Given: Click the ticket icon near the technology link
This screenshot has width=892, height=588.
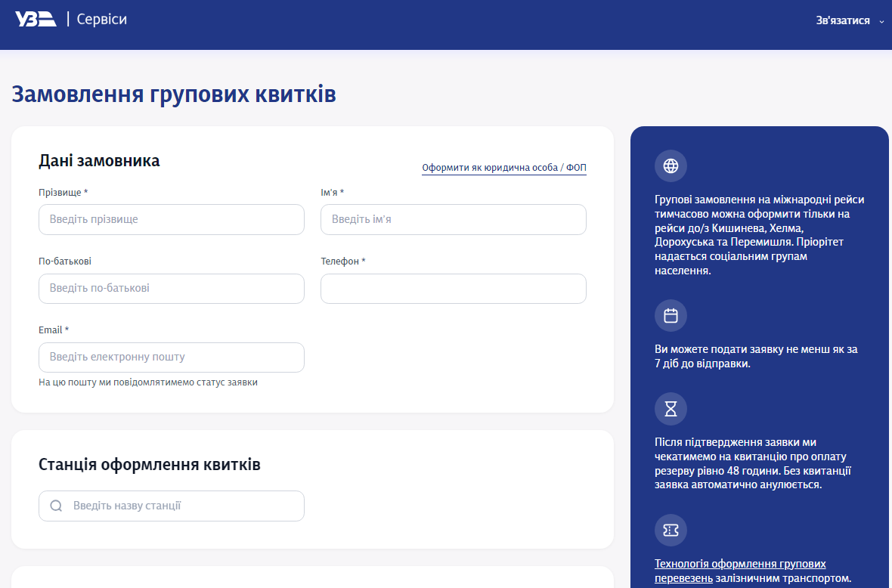Looking at the screenshot, I should [671, 530].
